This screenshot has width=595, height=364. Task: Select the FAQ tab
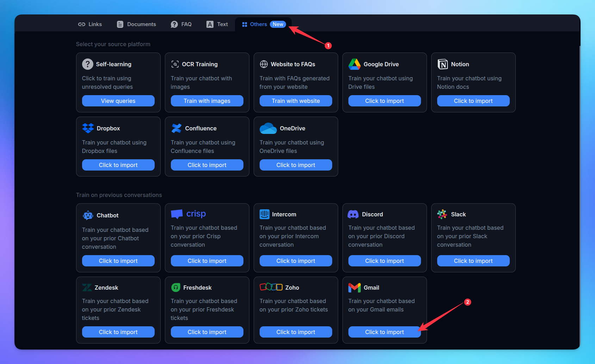click(x=181, y=24)
